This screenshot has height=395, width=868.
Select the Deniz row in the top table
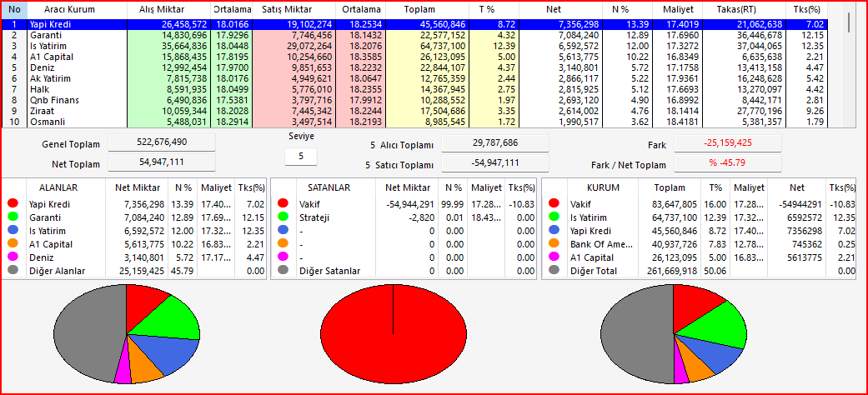414,67
